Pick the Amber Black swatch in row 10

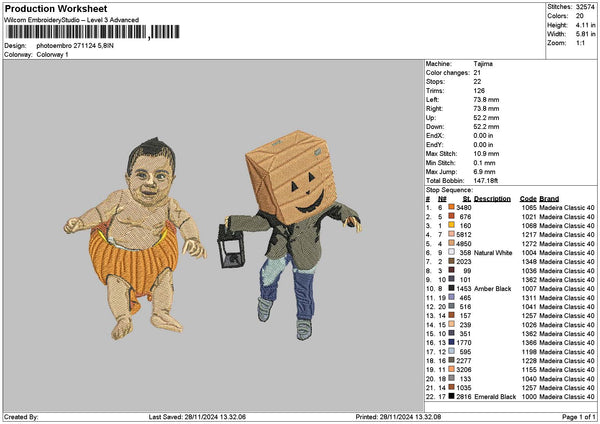(452, 289)
